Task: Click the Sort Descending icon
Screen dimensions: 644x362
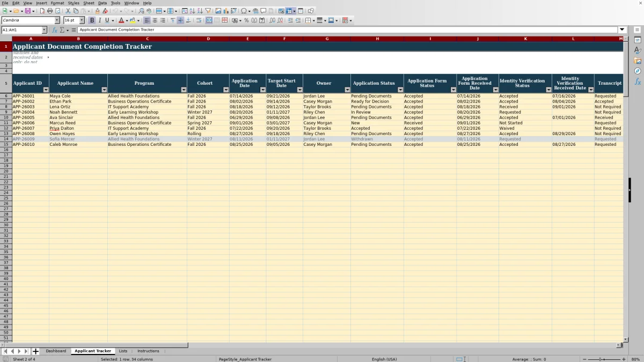Action: coord(200,11)
